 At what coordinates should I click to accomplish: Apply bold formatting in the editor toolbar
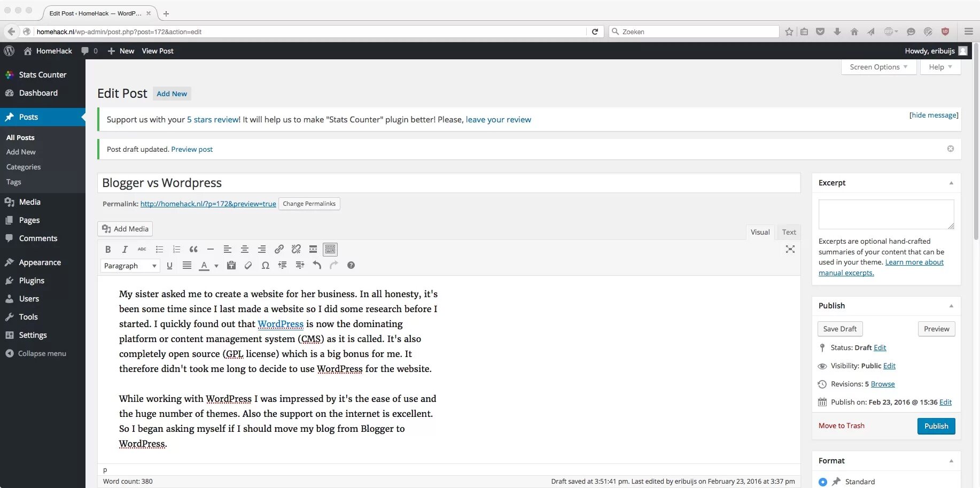108,249
